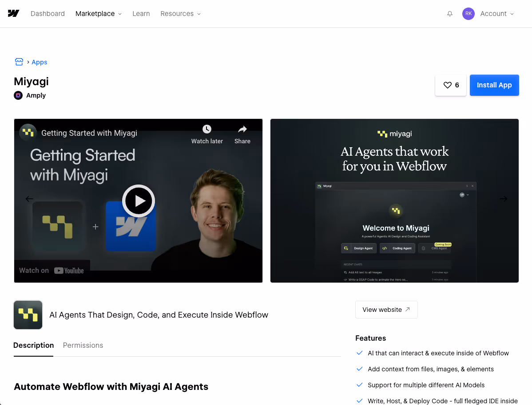532x405 pixels.
Task: Open the Learn nav item
Action: 141,14
